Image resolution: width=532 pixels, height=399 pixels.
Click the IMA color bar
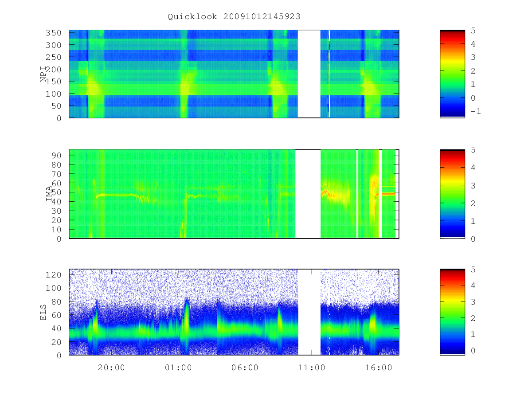click(x=452, y=194)
